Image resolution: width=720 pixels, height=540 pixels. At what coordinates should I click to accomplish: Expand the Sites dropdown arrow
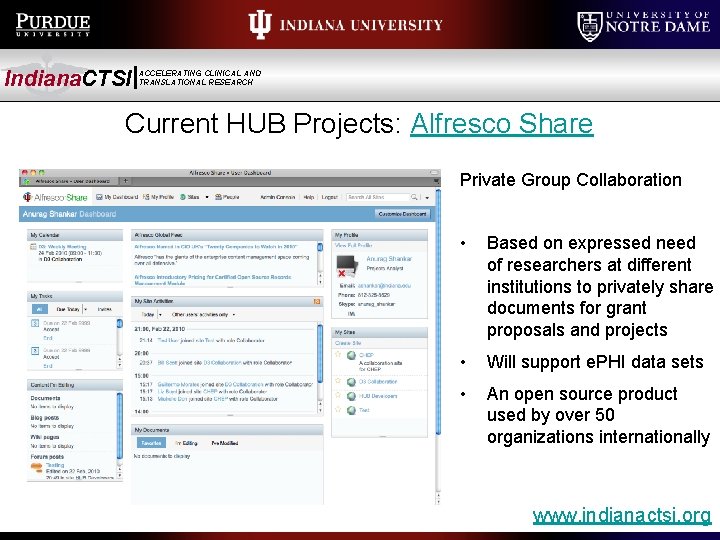[207, 197]
